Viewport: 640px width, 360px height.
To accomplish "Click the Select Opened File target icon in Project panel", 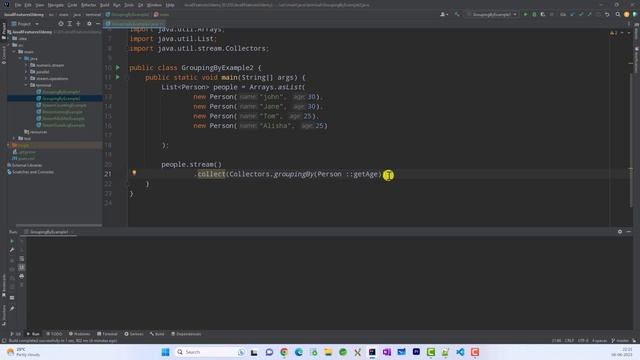I will pyautogui.click(x=61, y=24).
